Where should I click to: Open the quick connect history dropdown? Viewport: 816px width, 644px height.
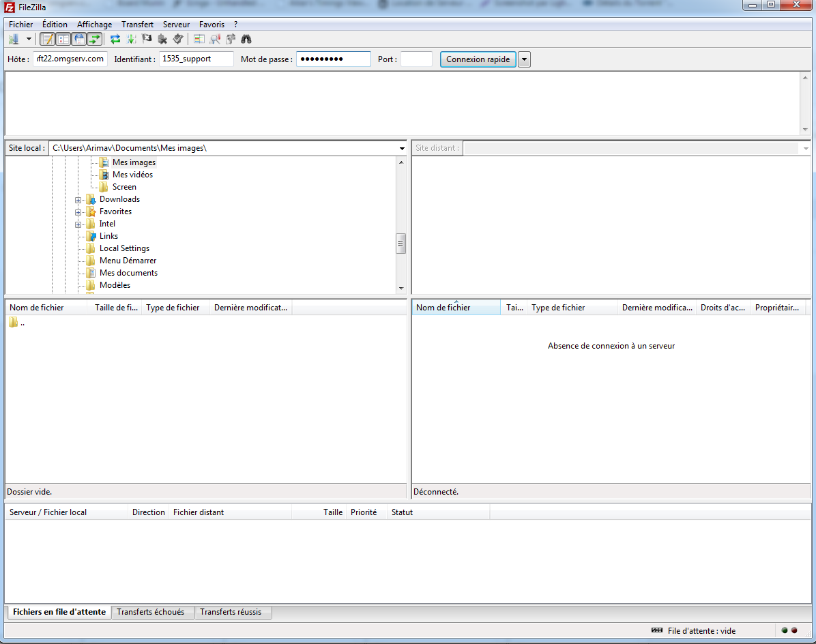[524, 59]
